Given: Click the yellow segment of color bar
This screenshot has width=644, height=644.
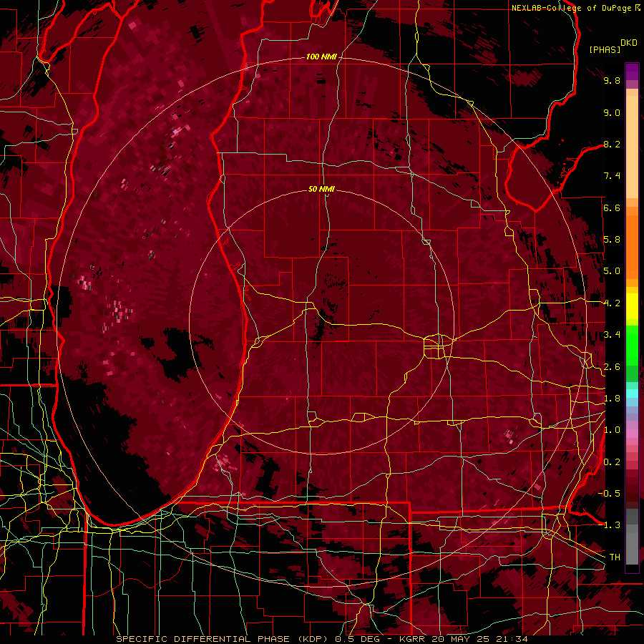Looking at the screenshot, I should tap(632, 306).
